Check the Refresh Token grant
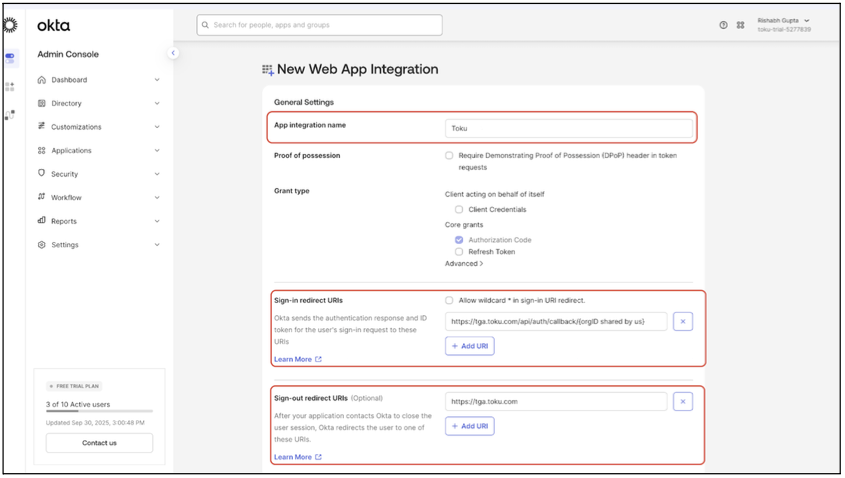This screenshot has width=845, height=478. 459,252
